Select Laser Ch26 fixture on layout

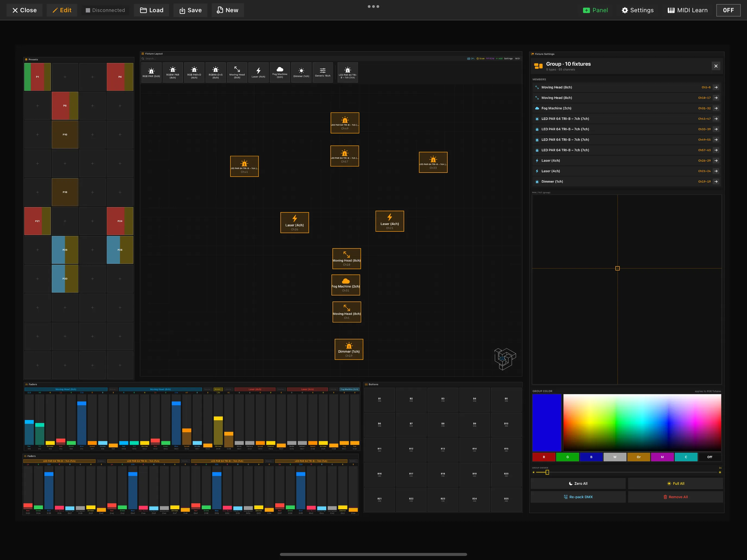tap(295, 222)
